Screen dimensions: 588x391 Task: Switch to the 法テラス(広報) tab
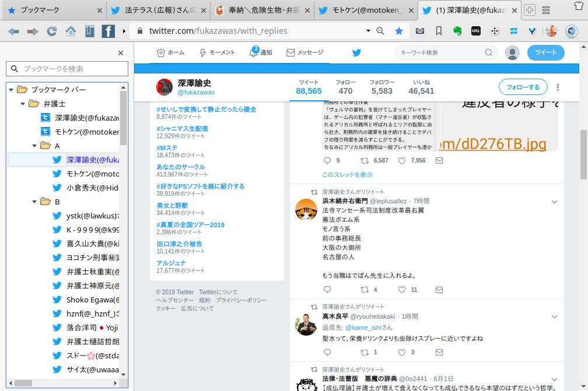click(x=158, y=10)
